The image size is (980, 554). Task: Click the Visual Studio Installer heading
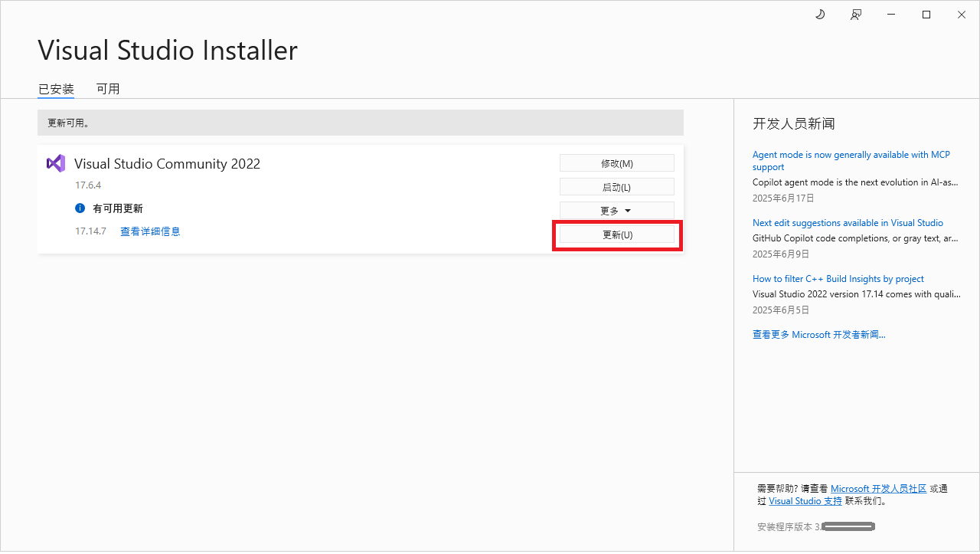click(168, 51)
